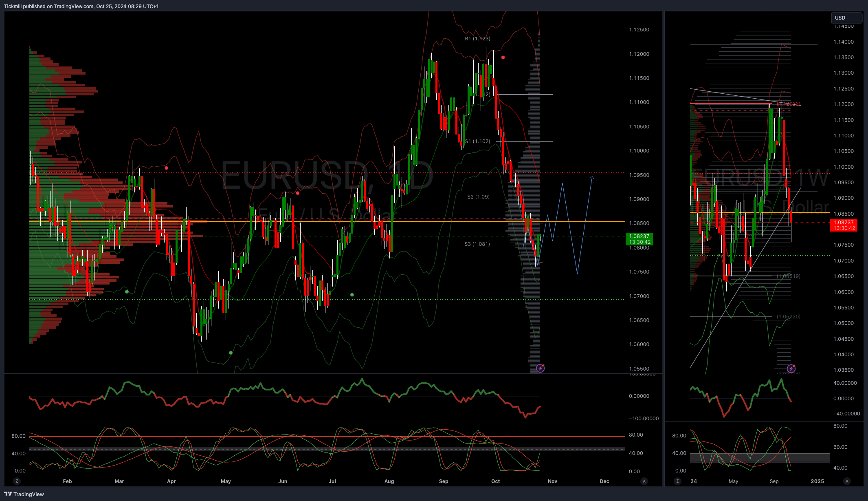Click 1.03500 on the weekly price scale
Image resolution: width=868 pixels, height=501 pixels.
point(844,370)
